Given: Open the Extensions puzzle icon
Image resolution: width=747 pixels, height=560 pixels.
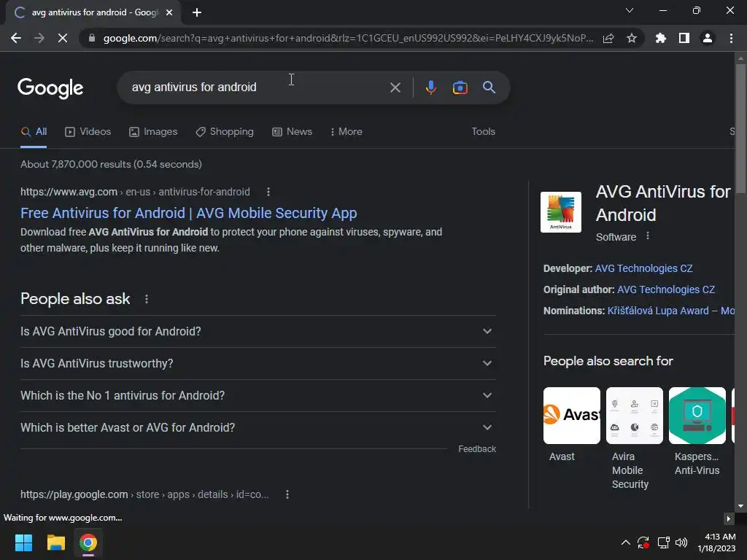Looking at the screenshot, I should [661, 38].
